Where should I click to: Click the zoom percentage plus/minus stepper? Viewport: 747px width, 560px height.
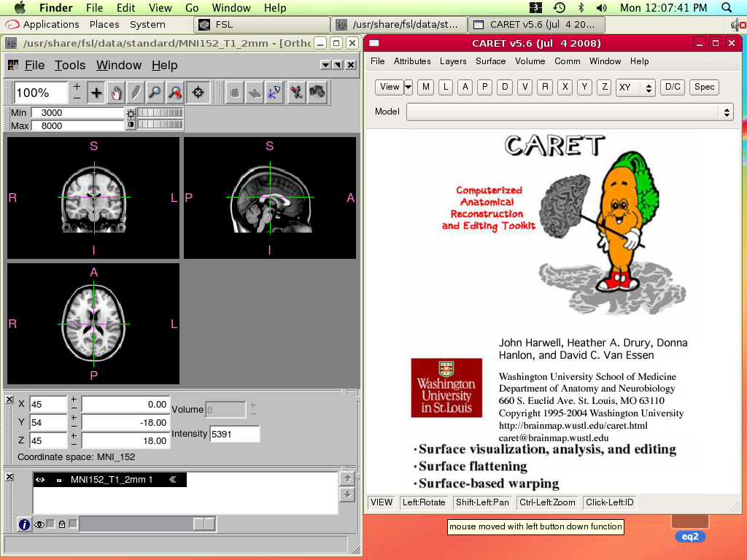(x=77, y=93)
